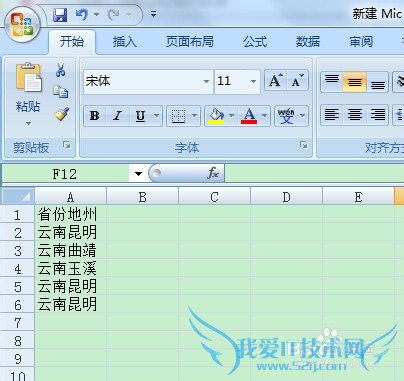Viewport: 404px width, 381px height.
Task: Increase font size with large A
Action: click(275, 80)
